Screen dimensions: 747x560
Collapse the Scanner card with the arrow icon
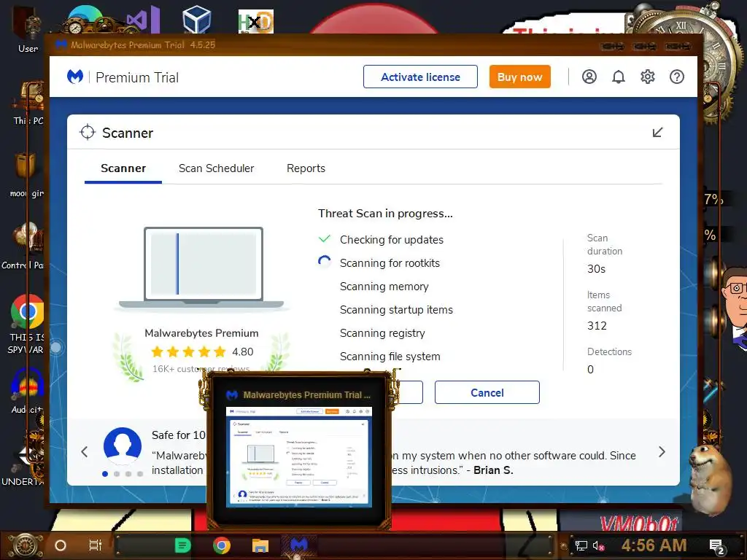[657, 133]
